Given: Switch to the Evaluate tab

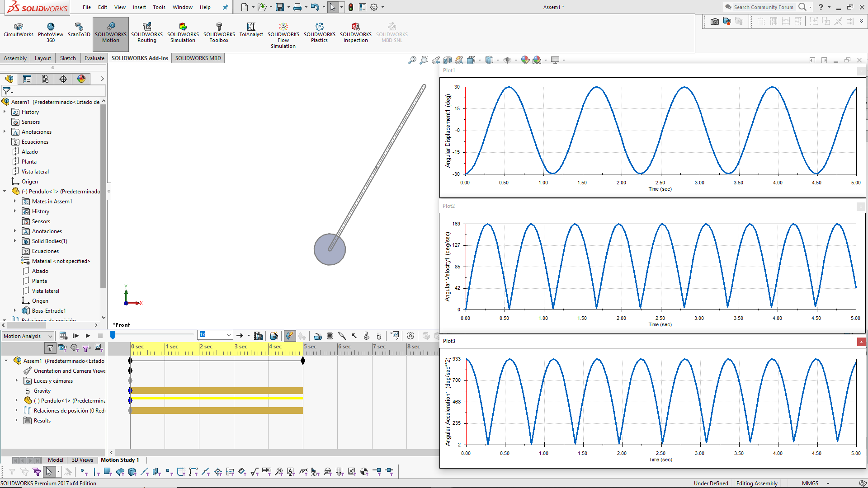Looking at the screenshot, I should [94, 58].
